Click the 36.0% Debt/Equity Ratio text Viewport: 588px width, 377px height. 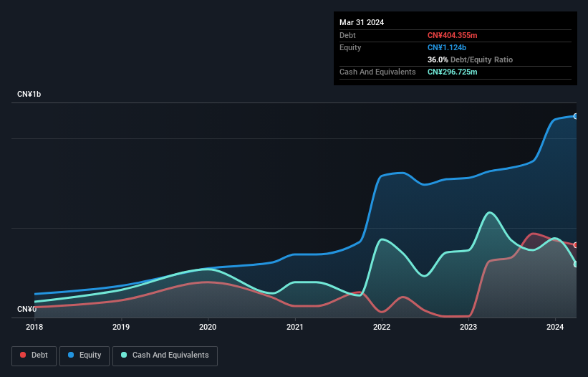coord(470,59)
